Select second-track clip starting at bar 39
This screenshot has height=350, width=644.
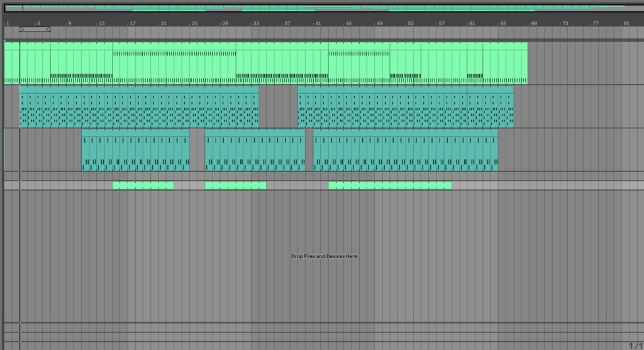tap(382, 106)
